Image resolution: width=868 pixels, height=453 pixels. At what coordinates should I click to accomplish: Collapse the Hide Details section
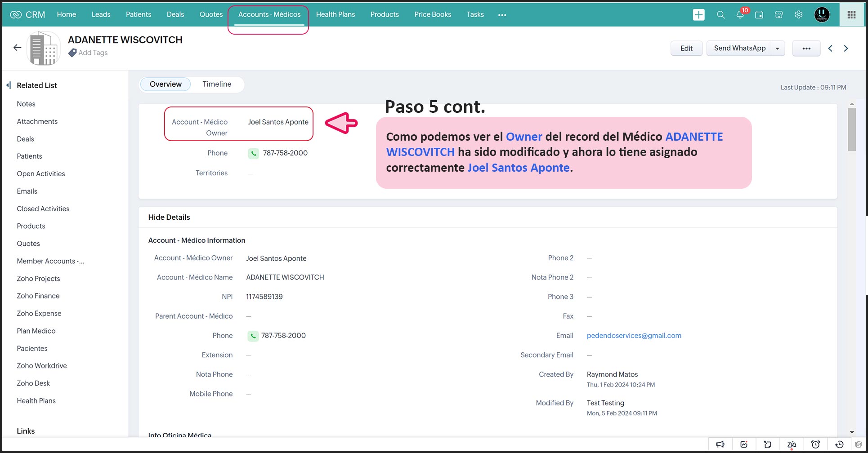169,217
